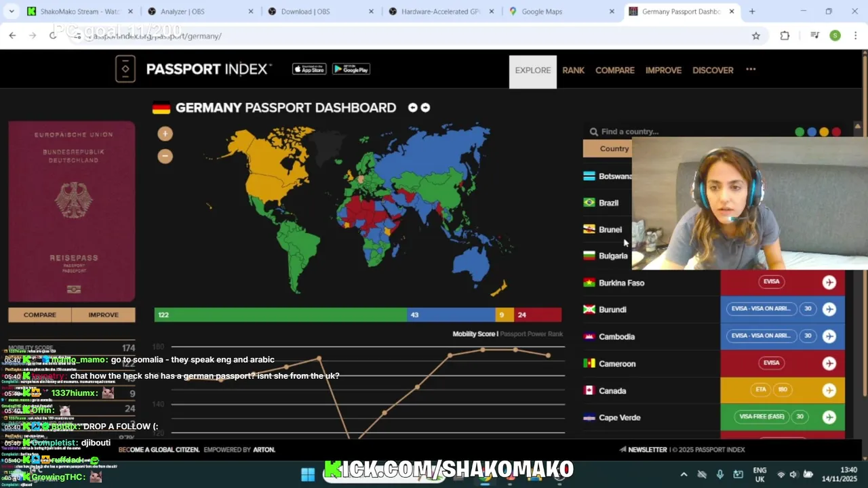
Task: Click the plane icon for Burkina Faso
Action: coord(829,283)
